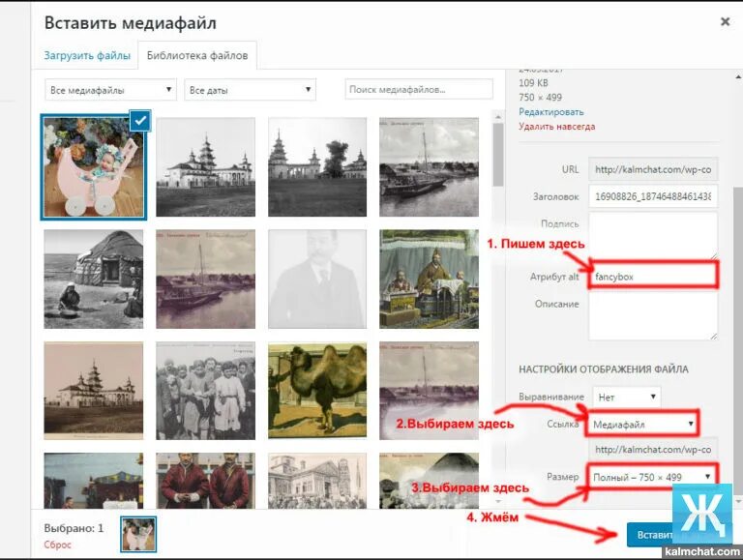Uncheck the selected baby carriage image

140,121
